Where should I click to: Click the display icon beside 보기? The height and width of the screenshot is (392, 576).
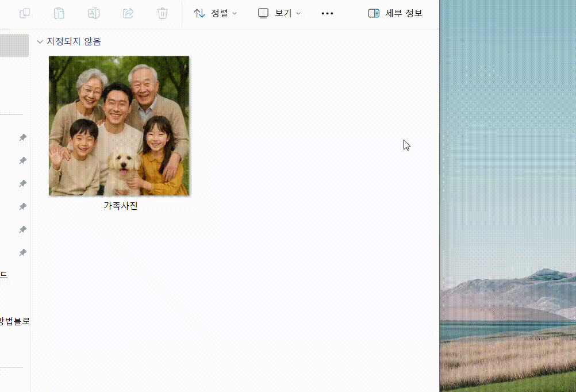[263, 13]
